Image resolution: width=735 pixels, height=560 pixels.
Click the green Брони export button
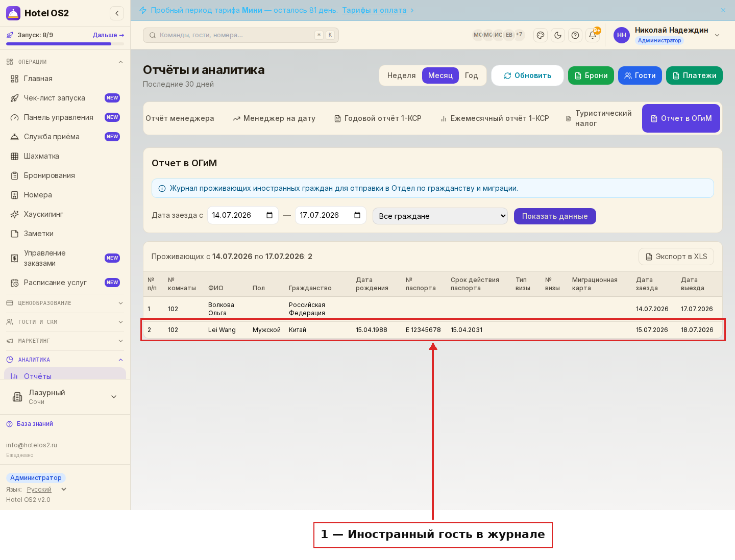coord(591,75)
